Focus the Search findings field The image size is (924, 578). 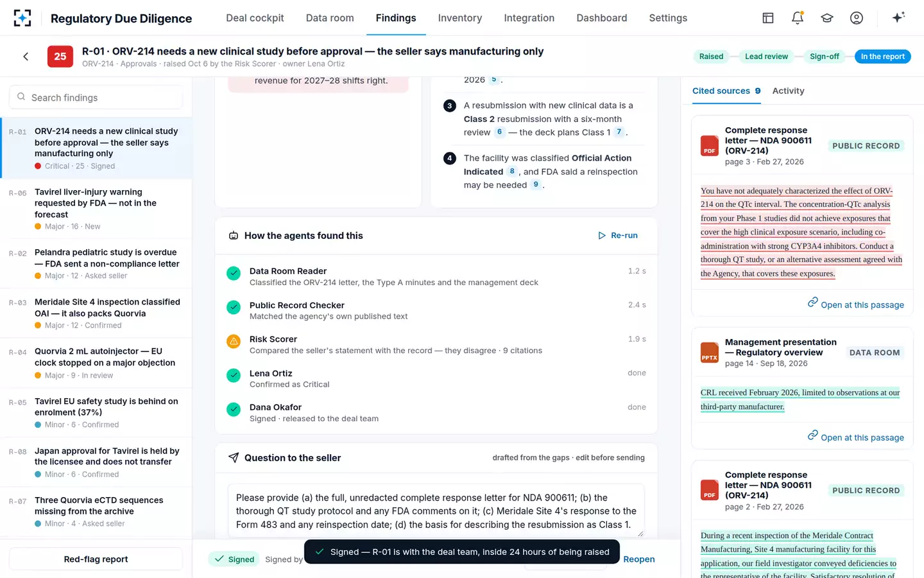[x=96, y=98]
